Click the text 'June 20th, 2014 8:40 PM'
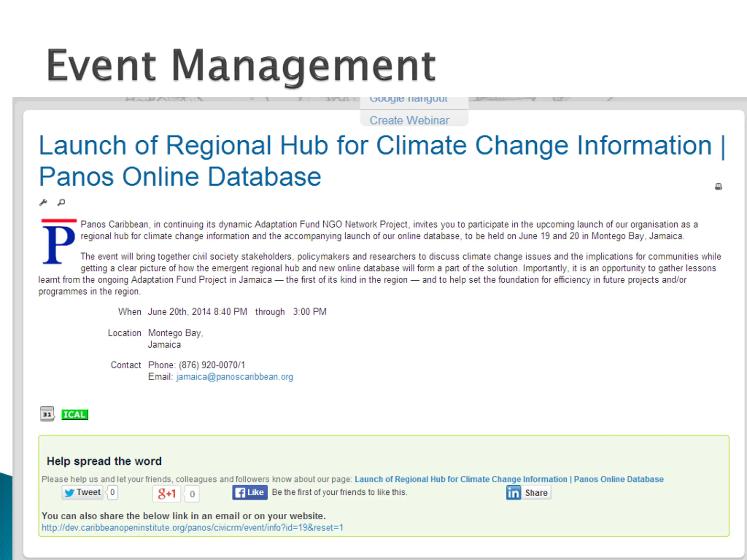This screenshot has width=747, height=560. (x=198, y=311)
